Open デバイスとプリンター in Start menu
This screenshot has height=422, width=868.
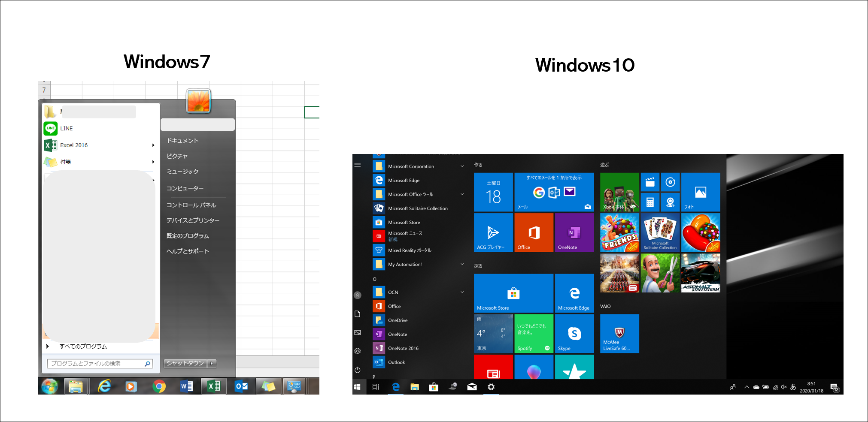coord(193,220)
